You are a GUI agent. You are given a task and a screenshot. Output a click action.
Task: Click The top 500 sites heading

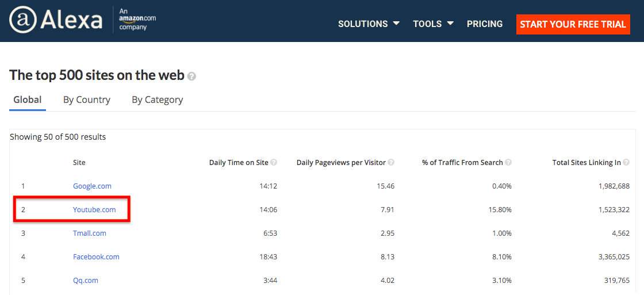tap(97, 75)
